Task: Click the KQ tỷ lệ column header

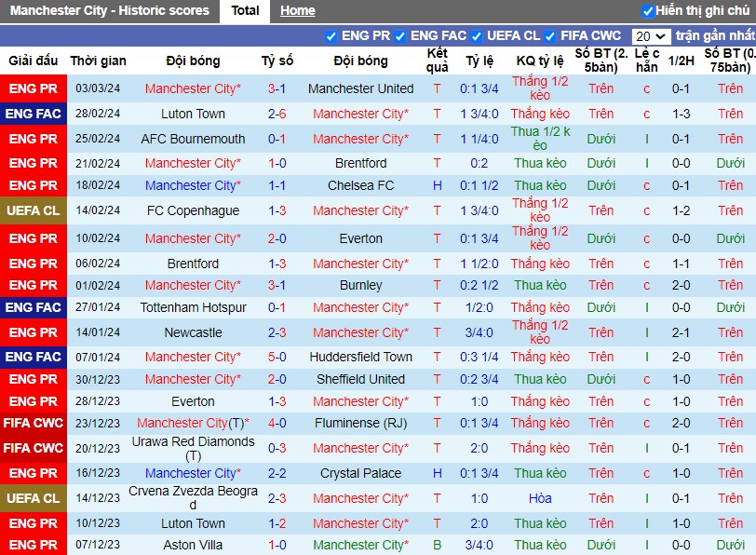Action: [x=540, y=61]
